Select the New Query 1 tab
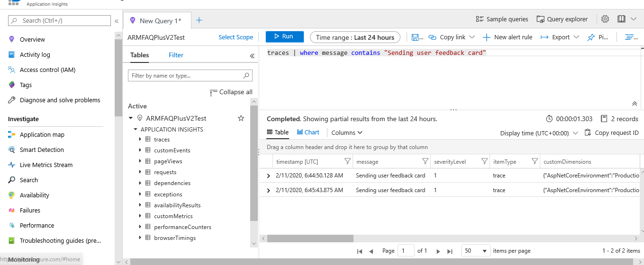 [157, 20]
